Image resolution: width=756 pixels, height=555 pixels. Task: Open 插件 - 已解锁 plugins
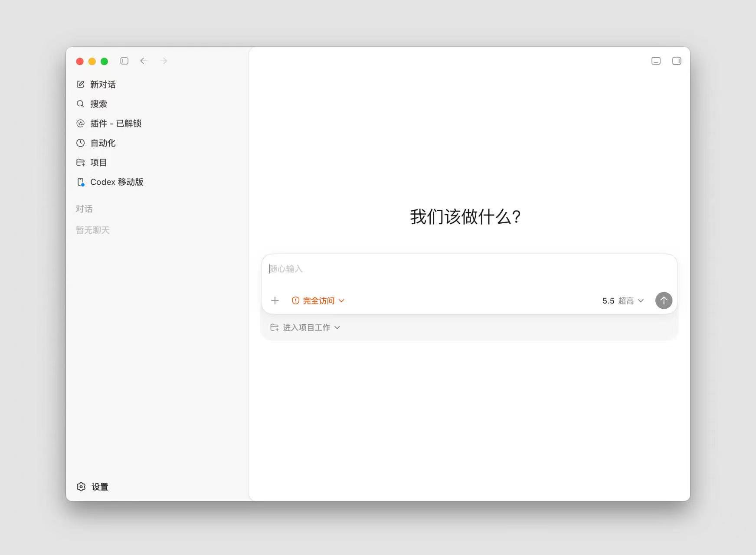click(109, 124)
